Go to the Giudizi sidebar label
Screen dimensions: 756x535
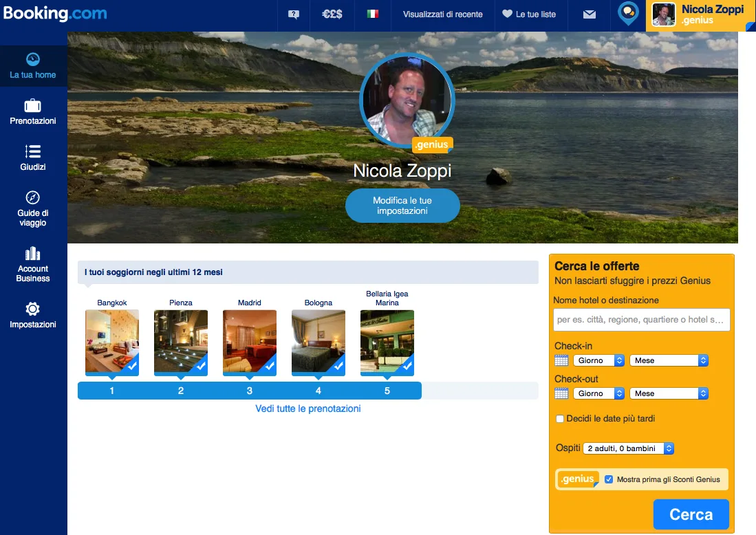tap(33, 167)
